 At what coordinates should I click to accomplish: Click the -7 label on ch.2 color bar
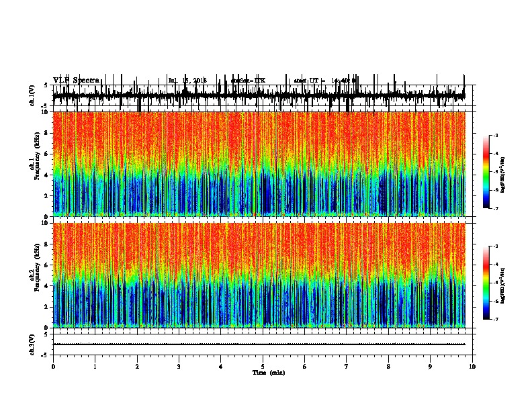click(x=496, y=319)
